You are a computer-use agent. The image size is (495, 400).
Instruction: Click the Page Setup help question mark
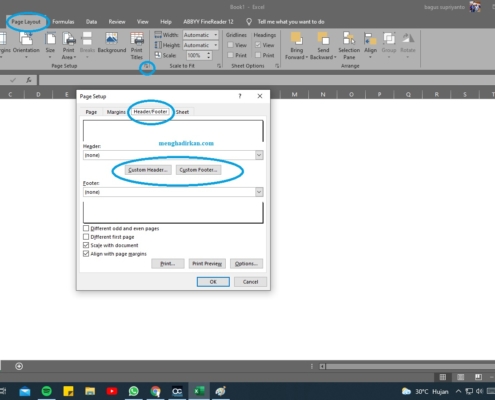click(240, 96)
